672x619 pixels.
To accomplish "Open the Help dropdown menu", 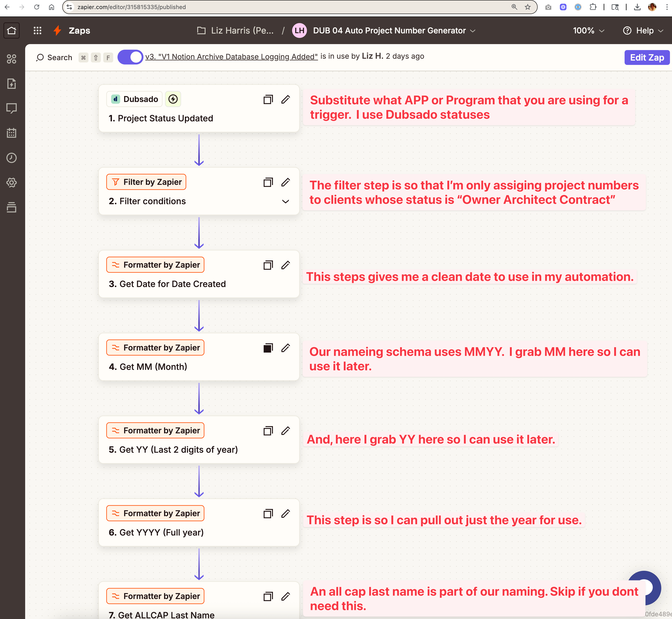I will pyautogui.click(x=643, y=30).
